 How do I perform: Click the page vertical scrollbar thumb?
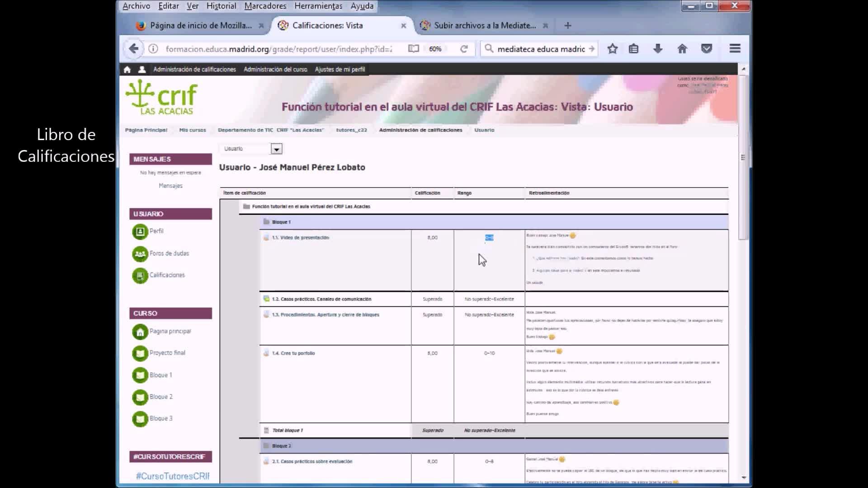(743, 157)
